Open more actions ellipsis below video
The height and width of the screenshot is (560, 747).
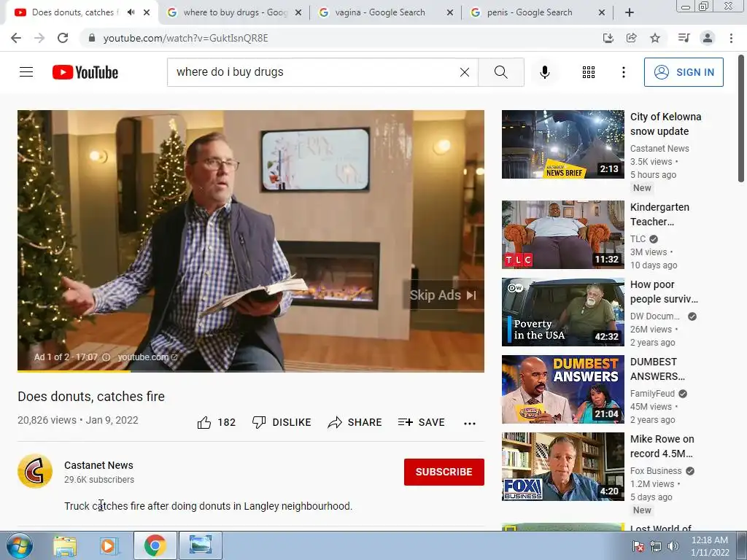pyautogui.click(x=470, y=423)
